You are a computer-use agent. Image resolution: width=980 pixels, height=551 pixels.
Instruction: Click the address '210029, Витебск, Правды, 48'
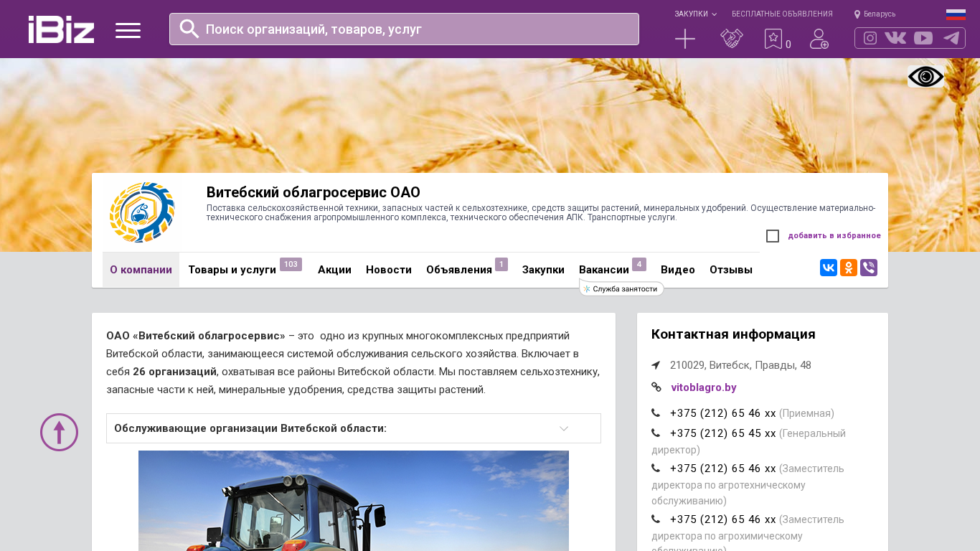pos(740,365)
